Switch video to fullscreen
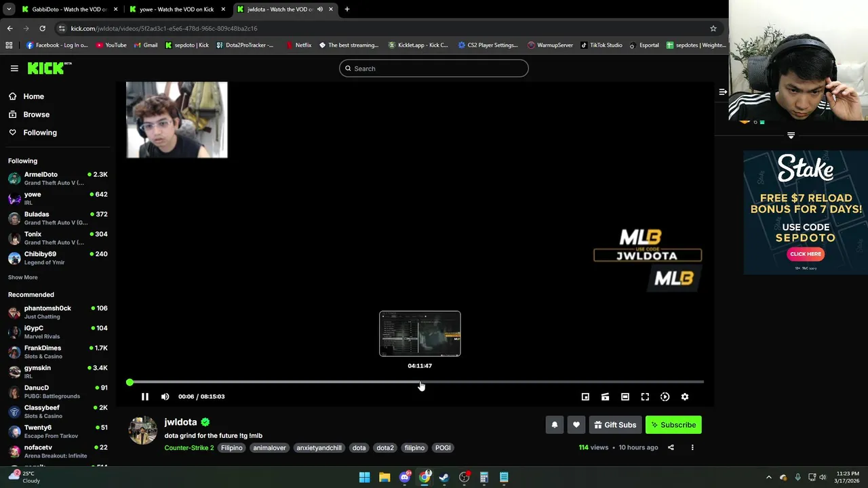The width and height of the screenshot is (868, 488). tap(645, 396)
